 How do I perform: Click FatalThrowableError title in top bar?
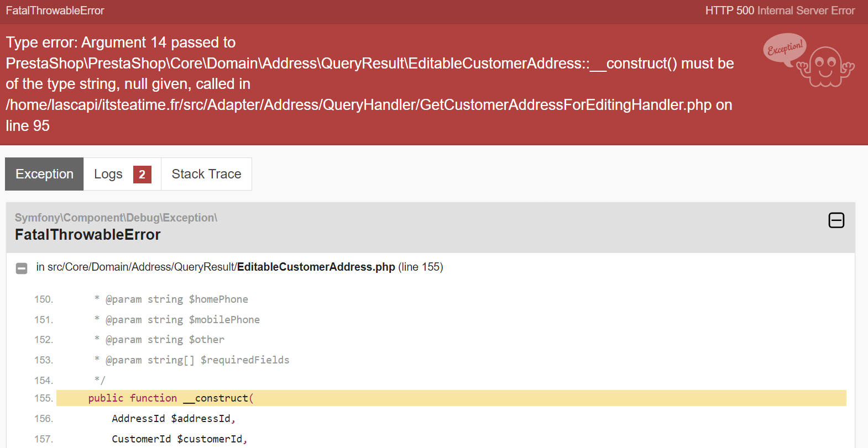55,10
